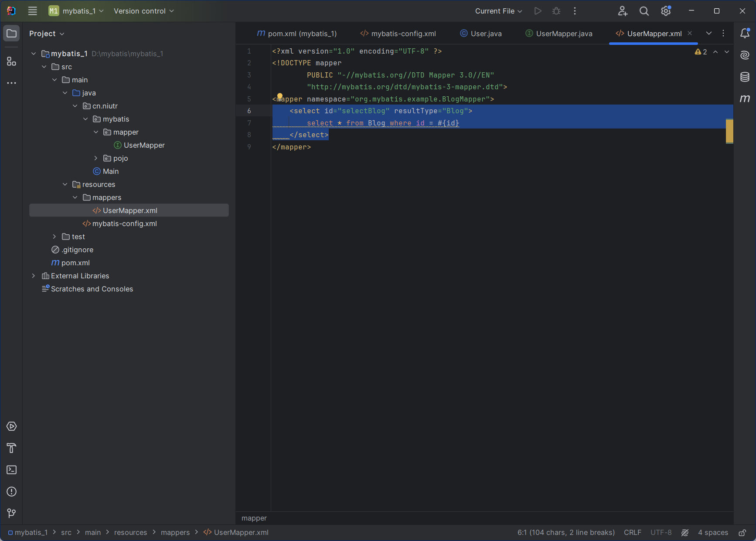Switch to the UserMapper.java editor tab
This screenshot has width=756, height=541.
tap(559, 34)
